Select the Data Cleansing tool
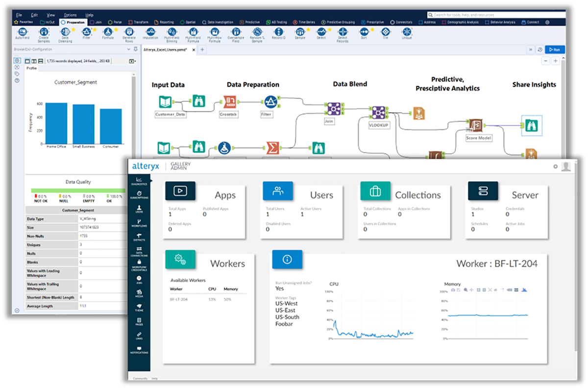Viewport: 588px width, 389px height. pos(64,33)
